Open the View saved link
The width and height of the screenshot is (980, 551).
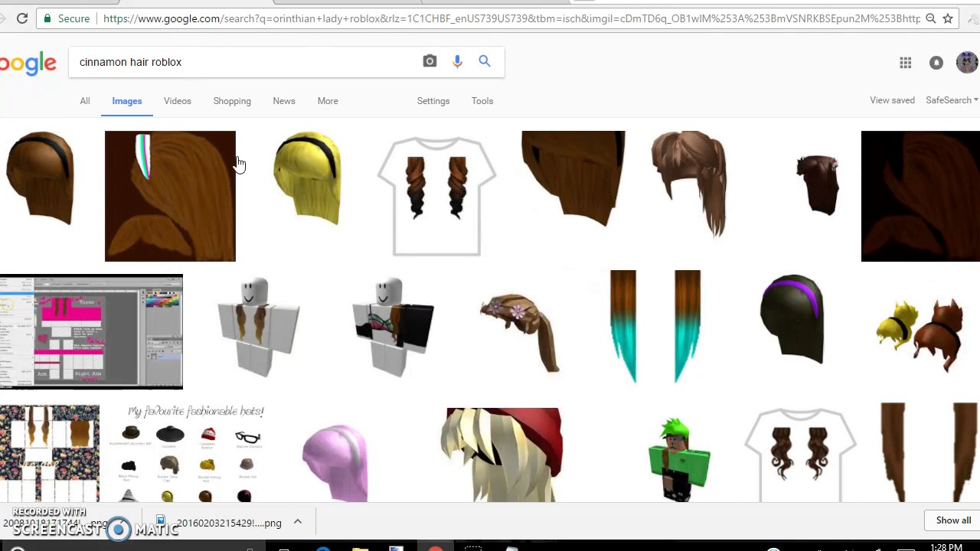(x=892, y=100)
